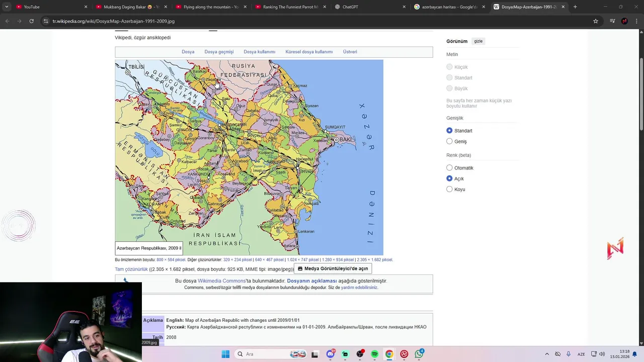Switch AZE keyboard language indicator
This screenshot has height=362, width=644.
coord(581,354)
